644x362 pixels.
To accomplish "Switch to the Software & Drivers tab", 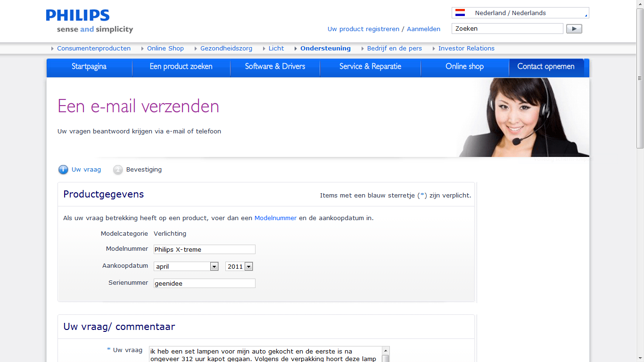I will (275, 67).
